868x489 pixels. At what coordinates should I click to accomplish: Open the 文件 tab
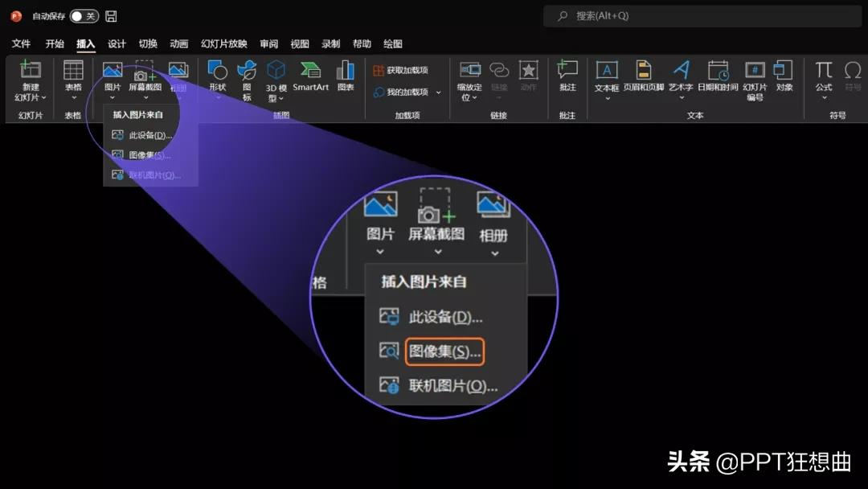(x=21, y=43)
